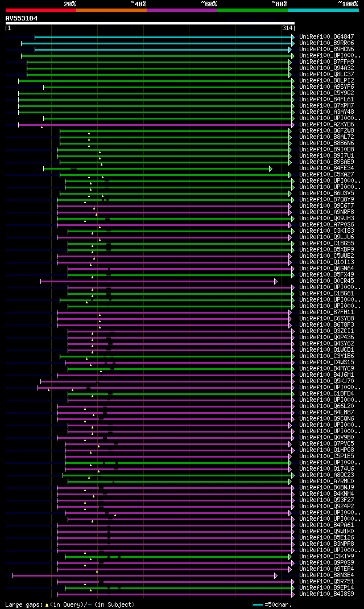Click the UniRef100_C3KIV9 hit name
Viewport: 364px width, 609px height.
point(326,556)
